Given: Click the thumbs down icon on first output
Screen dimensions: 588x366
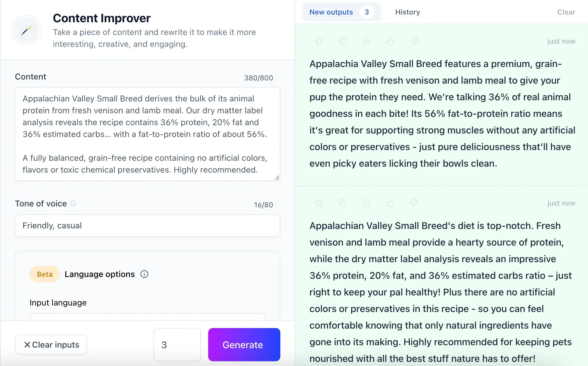Looking at the screenshot, I should click(414, 41).
